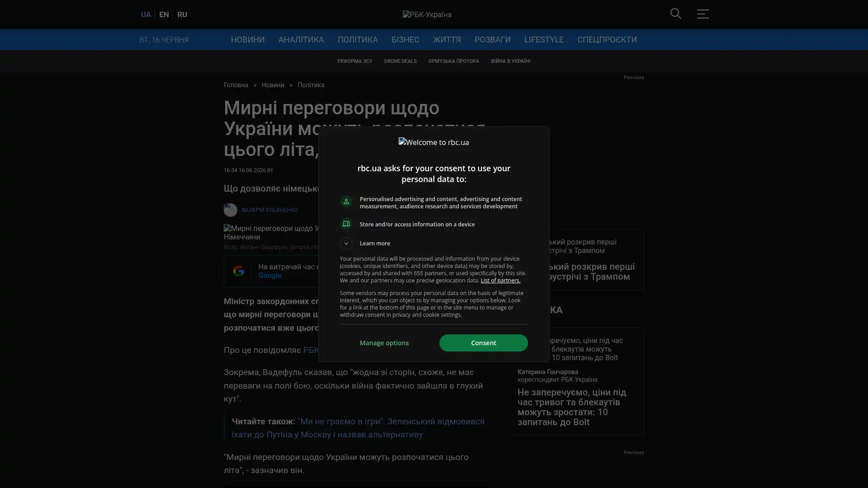
Task: Open the hamburger menu icon
Action: click(703, 14)
